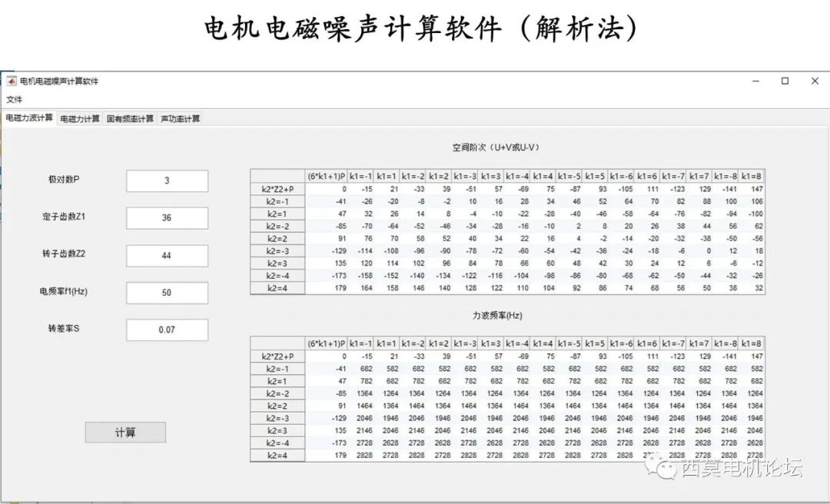This screenshot has width=830, height=504.
Task: Click the MATLAB app icon in the title bar
Action: click(10, 81)
